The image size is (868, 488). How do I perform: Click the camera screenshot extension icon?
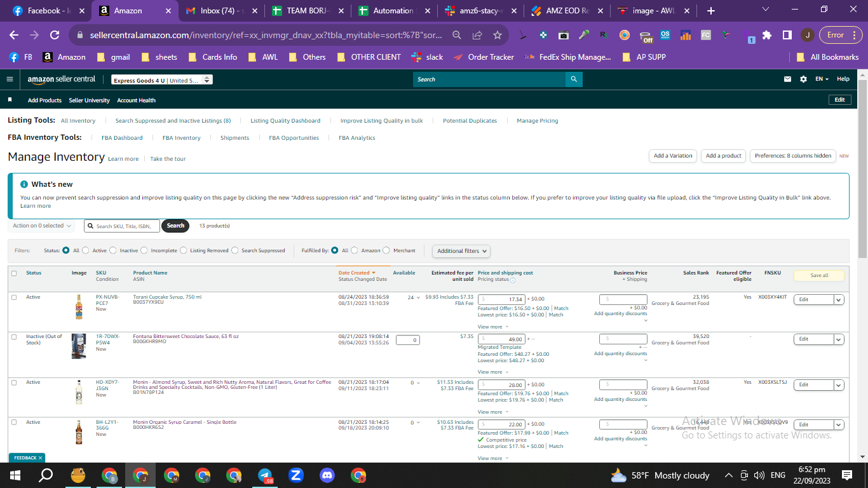tap(563, 36)
